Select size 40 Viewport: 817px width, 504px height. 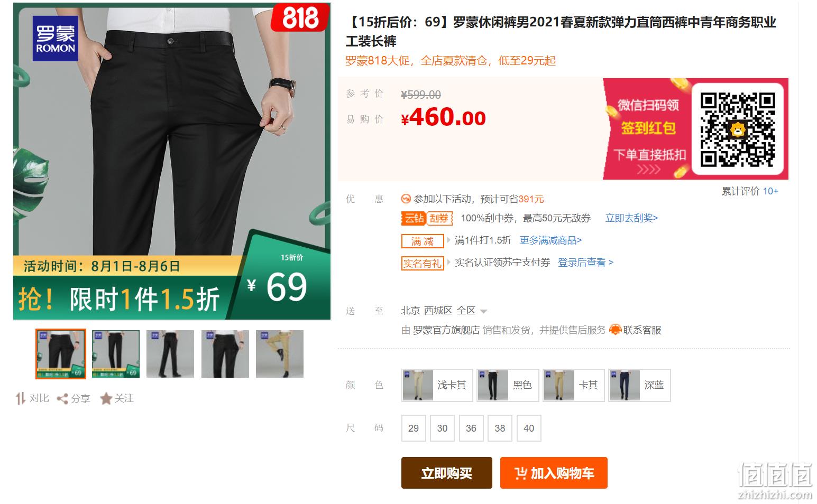coord(529,428)
